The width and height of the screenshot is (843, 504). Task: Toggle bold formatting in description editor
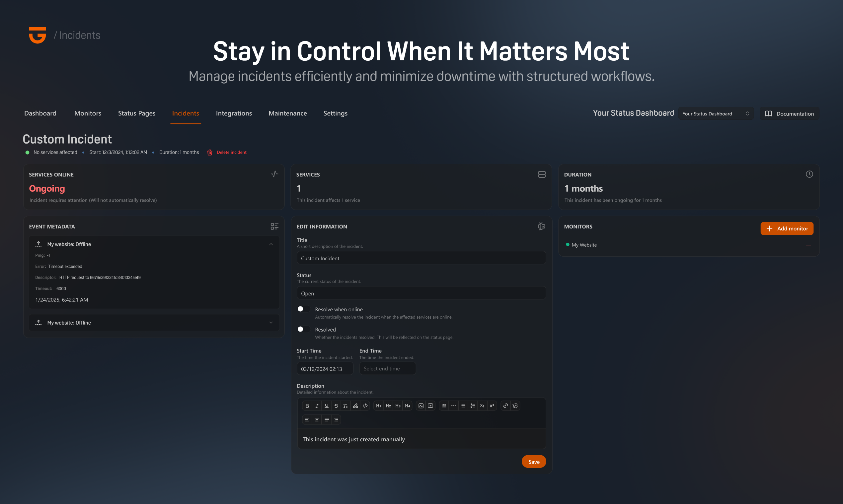pyautogui.click(x=307, y=406)
